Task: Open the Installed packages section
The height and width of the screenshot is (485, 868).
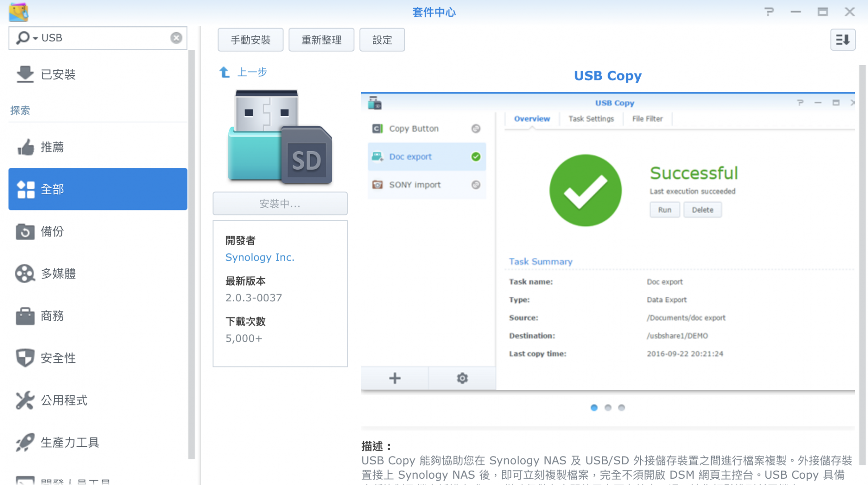Action: (x=58, y=74)
